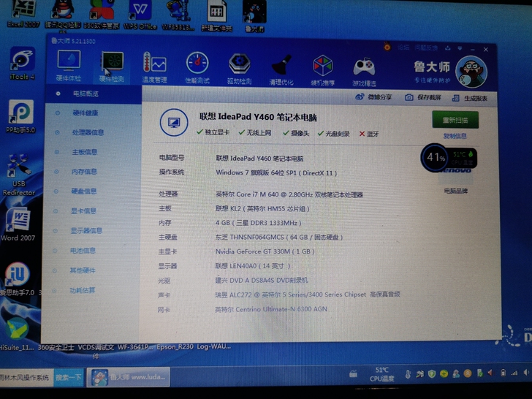Click the 无线上网 feature indicator
This screenshot has height=399, width=532.
point(255,133)
